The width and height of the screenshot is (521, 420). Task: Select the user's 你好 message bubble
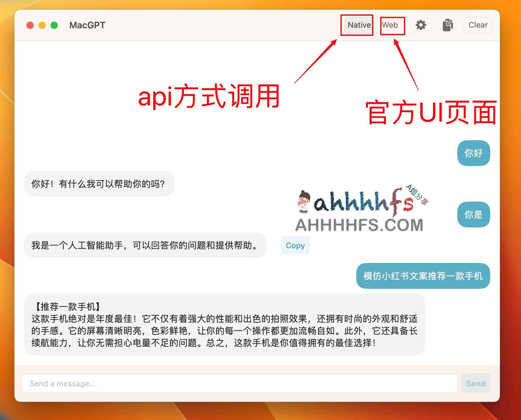point(473,153)
